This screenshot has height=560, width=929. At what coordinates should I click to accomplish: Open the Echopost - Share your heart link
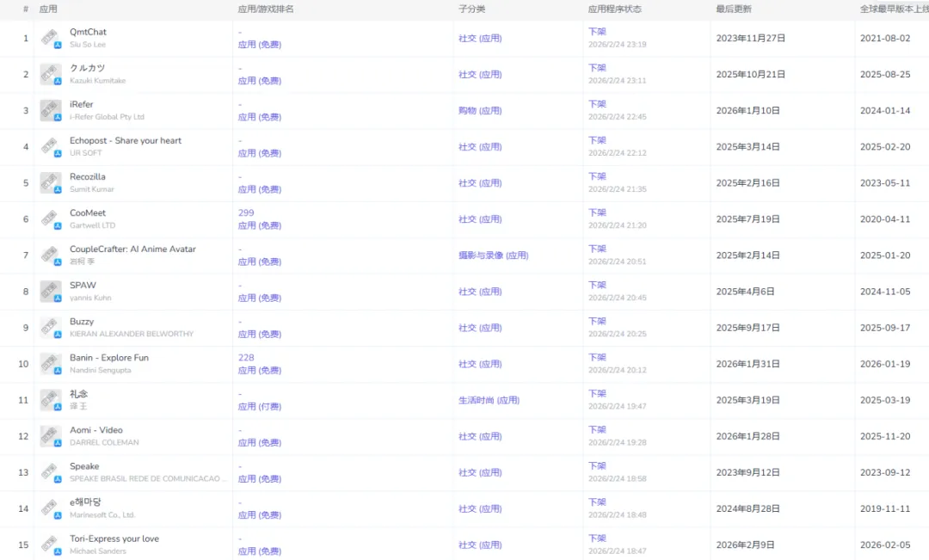(126, 140)
